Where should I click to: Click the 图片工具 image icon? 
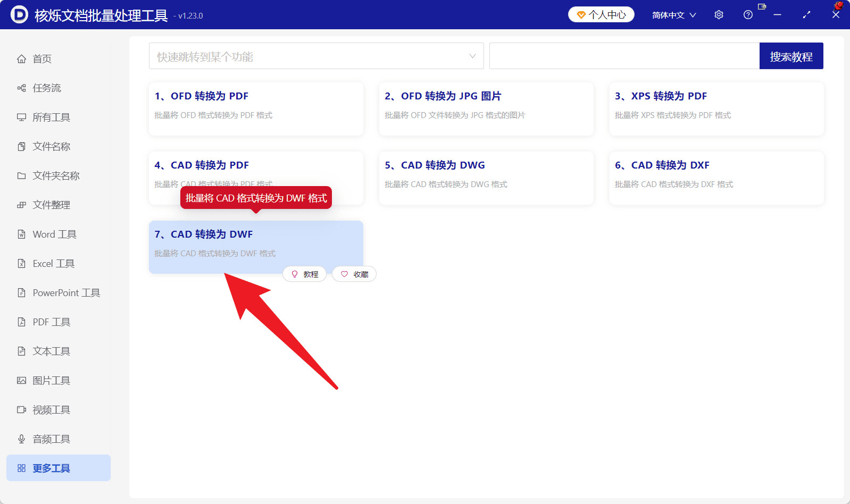[21, 380]
